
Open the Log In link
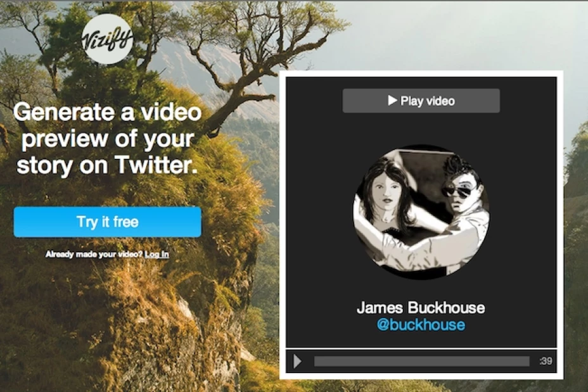coord(157,253)
